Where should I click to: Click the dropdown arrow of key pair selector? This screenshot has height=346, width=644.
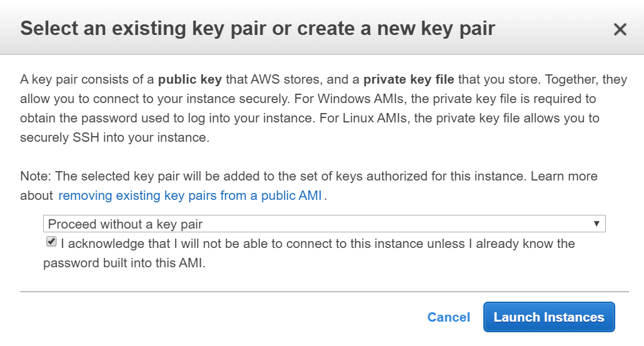pyautogui.click(x=596, y=224)
